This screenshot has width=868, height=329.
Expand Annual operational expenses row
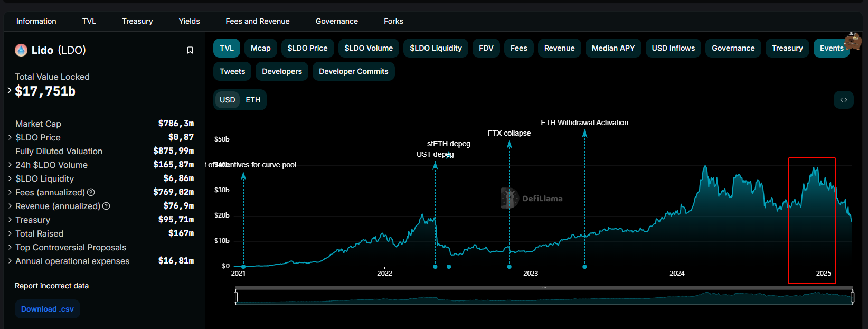(10, 261)
